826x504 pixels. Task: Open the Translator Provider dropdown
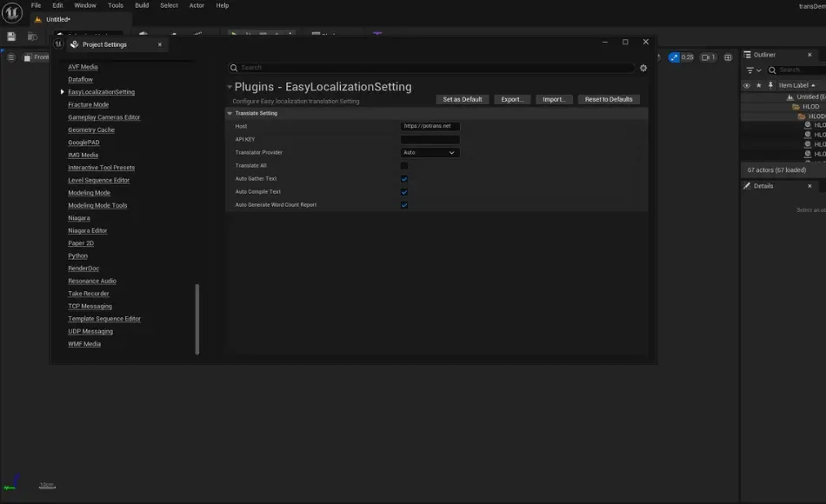tap(430, 153)
